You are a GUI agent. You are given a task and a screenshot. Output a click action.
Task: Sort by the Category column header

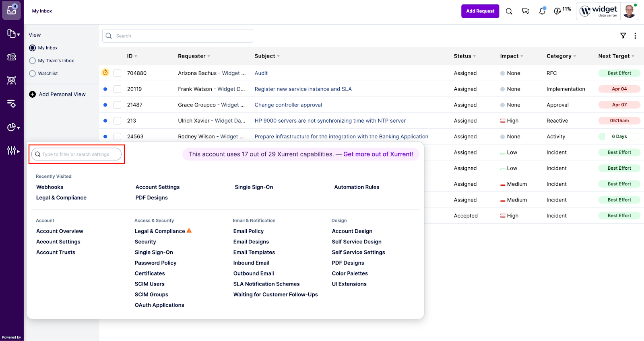[561, 56]
